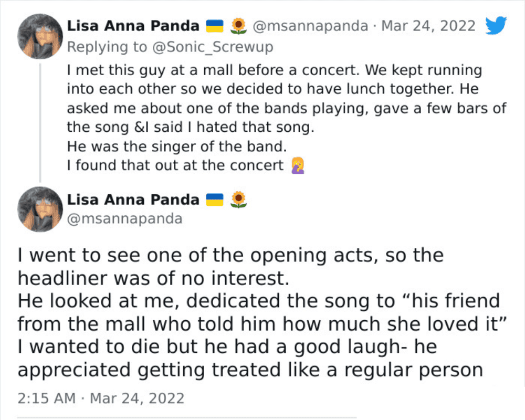This screenshot has width=525, height=420.
Task: Click the first tweet text about the mall
Action: coord(286,118)
